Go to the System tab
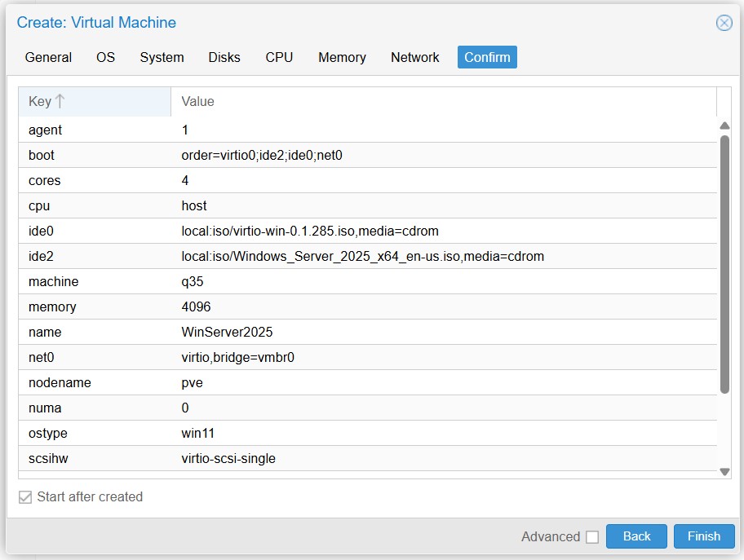Viewport: 744px width, 560px height. coord(162,57)
